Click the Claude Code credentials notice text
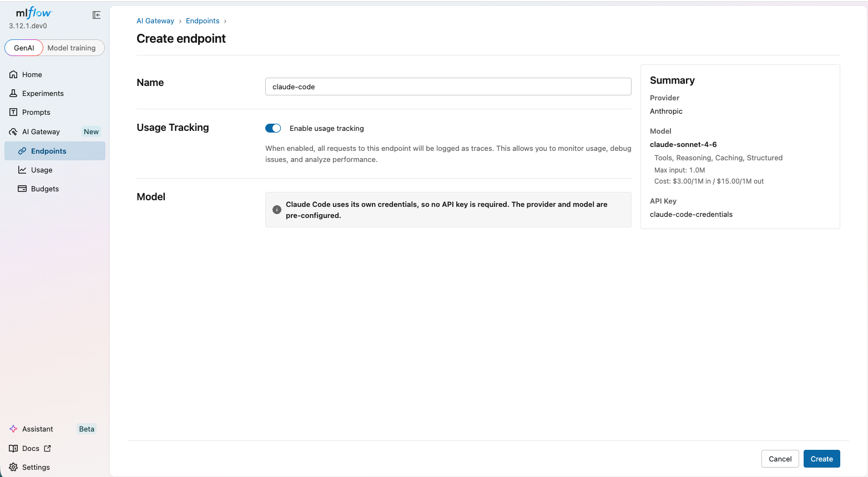 [x=447, y=210]
